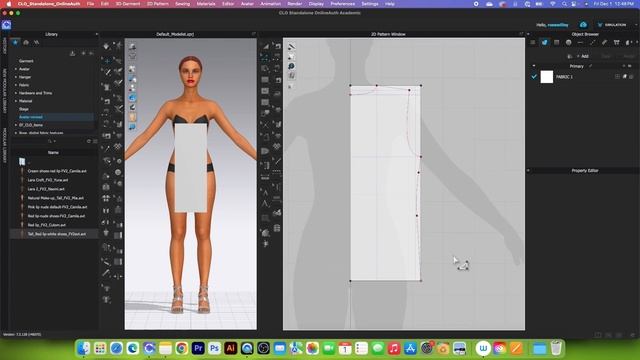Expand the Fabric folder arrow in Library

click(x=16, y=85)
